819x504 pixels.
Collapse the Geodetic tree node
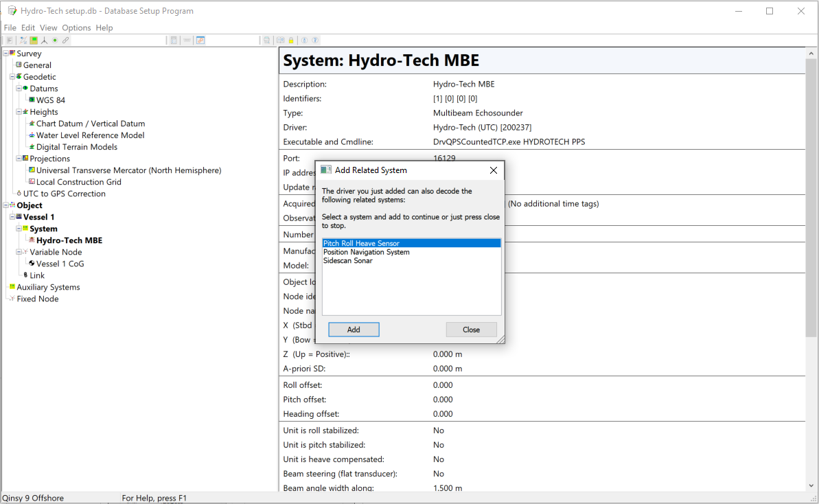click(x=12, y=77)
